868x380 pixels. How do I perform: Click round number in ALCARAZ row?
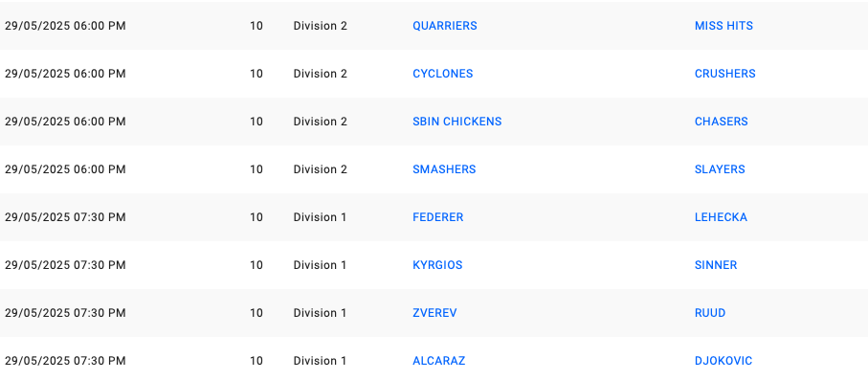click(x=256, y=361)
